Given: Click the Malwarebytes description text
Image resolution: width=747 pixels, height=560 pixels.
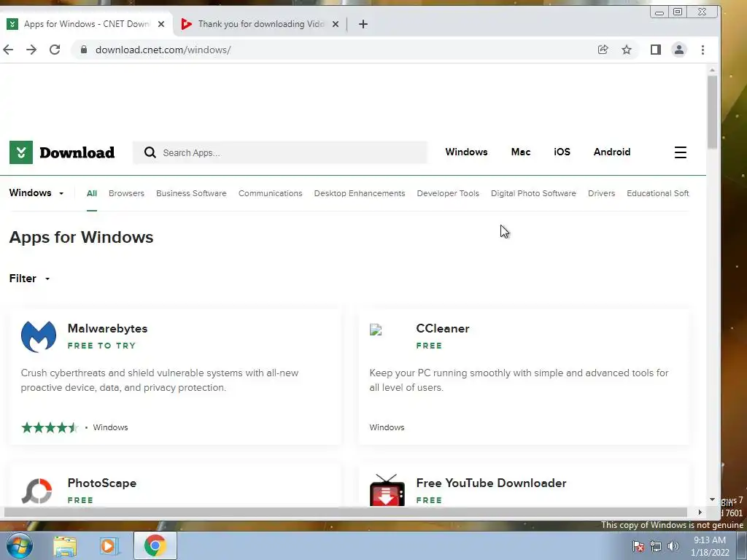Looking at the screenshot, I should tap(160, 380).
